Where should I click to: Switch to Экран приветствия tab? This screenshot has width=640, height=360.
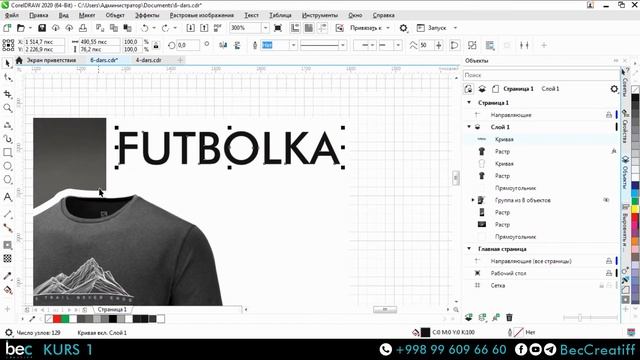pos(51,60)
